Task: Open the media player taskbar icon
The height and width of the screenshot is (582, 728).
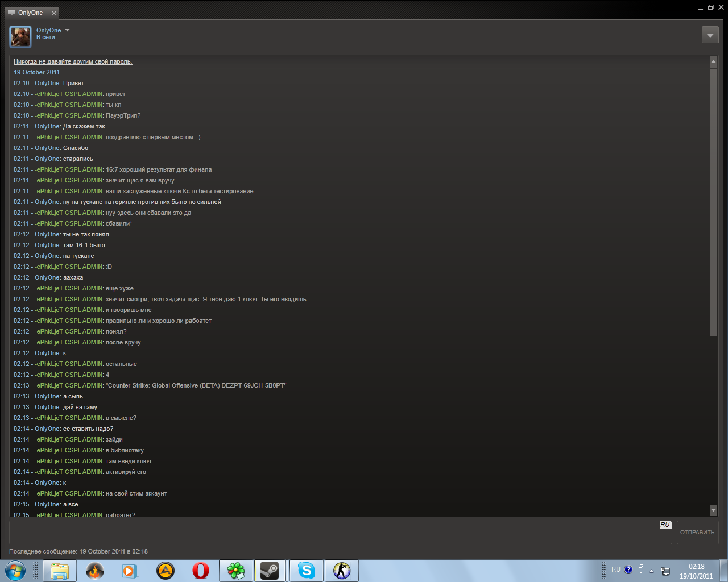Action: (130, 571)
